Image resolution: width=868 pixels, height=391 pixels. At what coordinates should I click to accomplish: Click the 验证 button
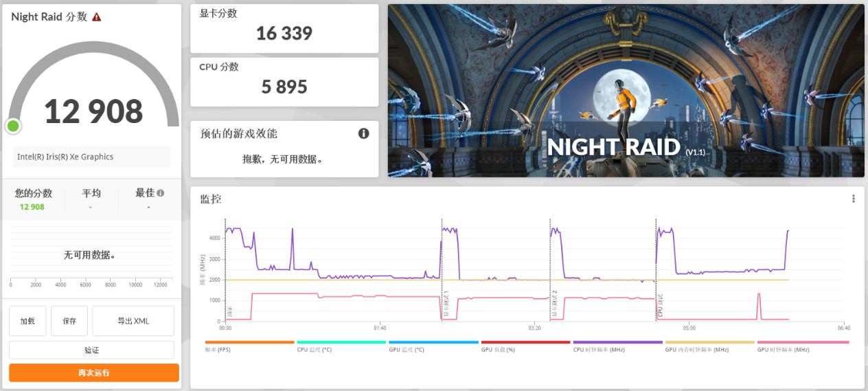(x=91, y=350)
